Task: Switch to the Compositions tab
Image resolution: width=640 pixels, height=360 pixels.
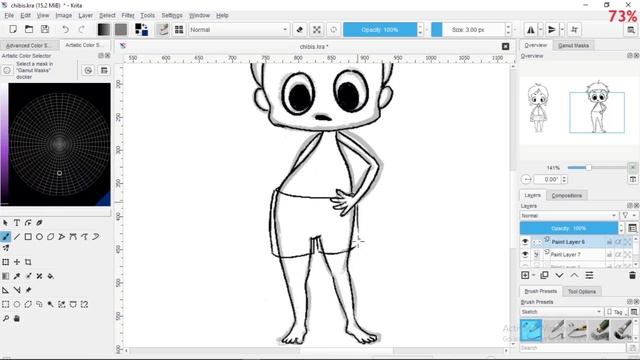Action: 567,196
